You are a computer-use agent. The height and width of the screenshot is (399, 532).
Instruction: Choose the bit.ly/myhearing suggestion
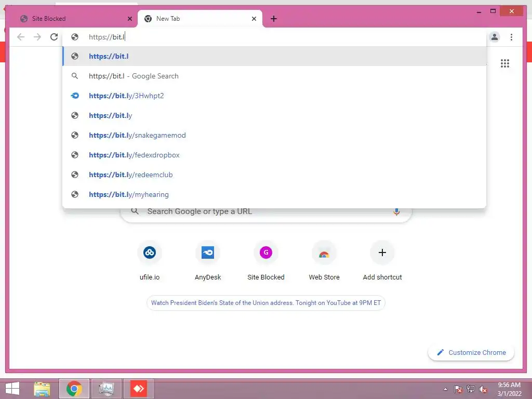pyautogui.click(x=274, y=194)
